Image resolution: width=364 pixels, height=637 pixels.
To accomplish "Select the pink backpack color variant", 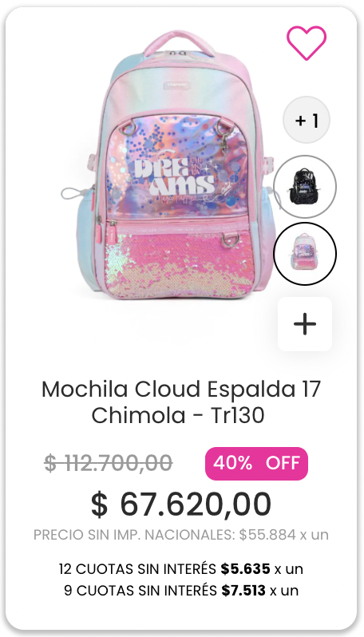I will point(305,254).
